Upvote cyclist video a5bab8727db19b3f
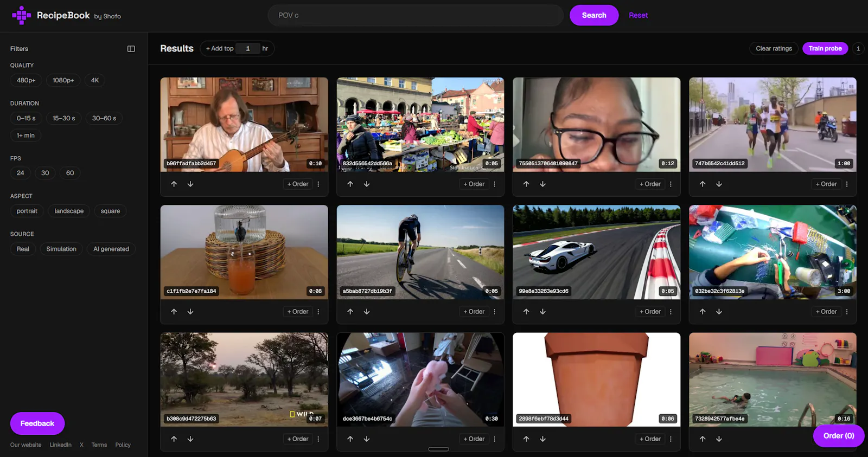The height and width of the screenshot is (457, 868). tap(350, 312)
